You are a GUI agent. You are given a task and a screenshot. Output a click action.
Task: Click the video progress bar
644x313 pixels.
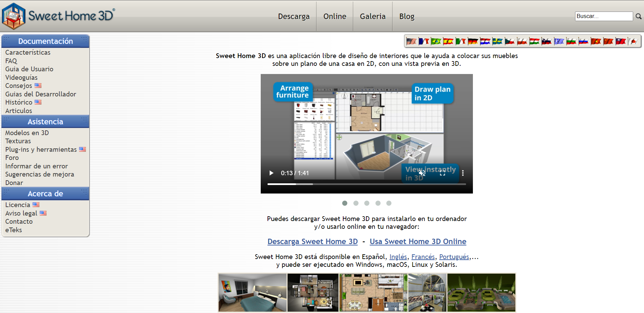coord(367,184)
